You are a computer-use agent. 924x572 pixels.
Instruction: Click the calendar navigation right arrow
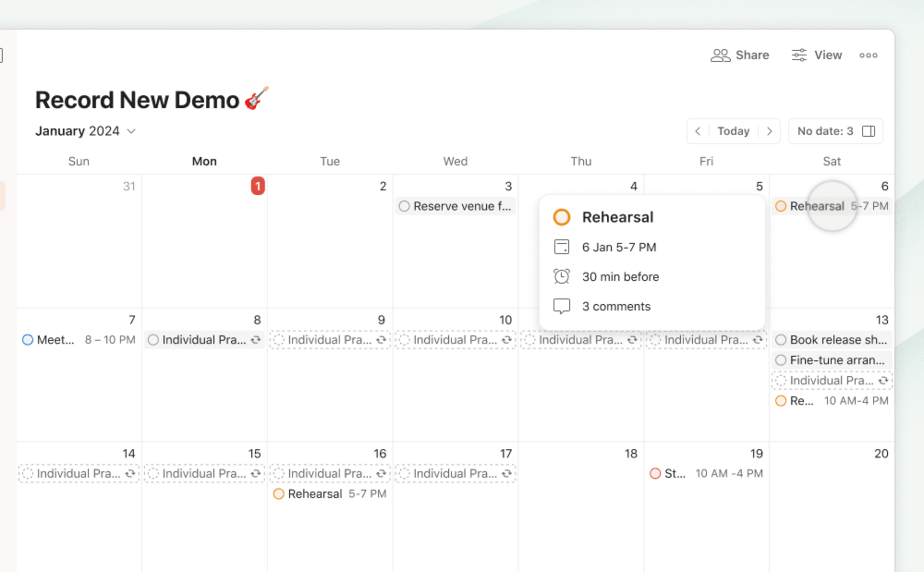pyautogui.click(x=769, y=131)
